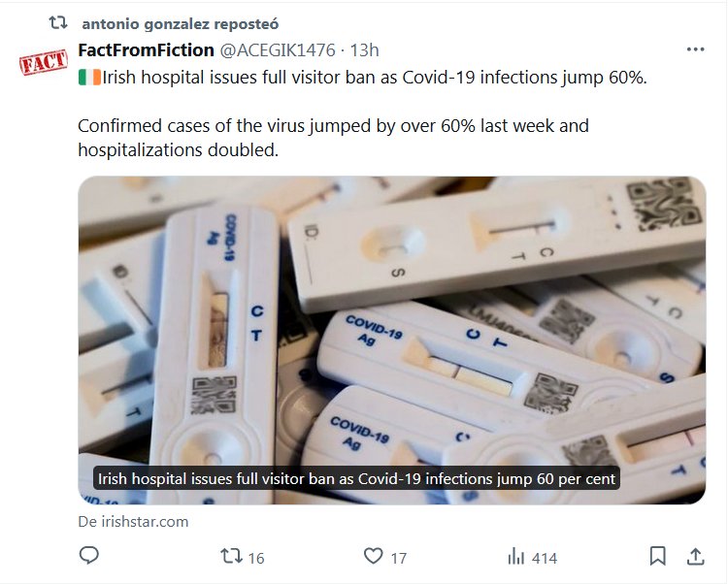
Task: Click the headline caption overlay on the image
Action: click(356, 479)
